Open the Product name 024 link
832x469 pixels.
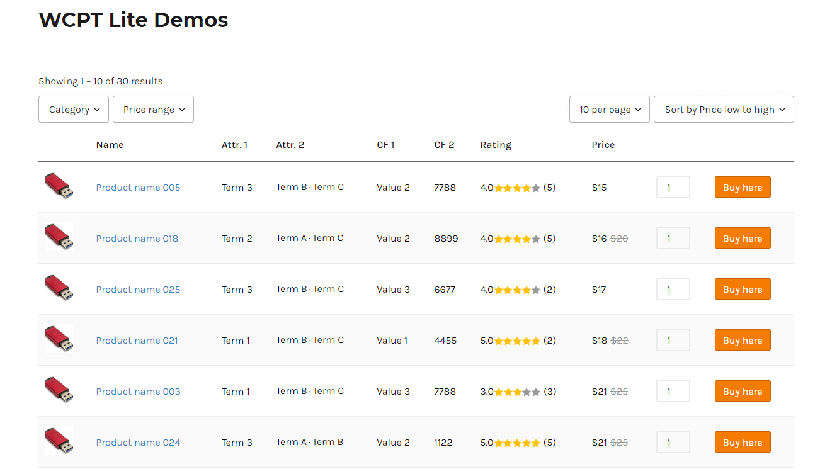138,442
